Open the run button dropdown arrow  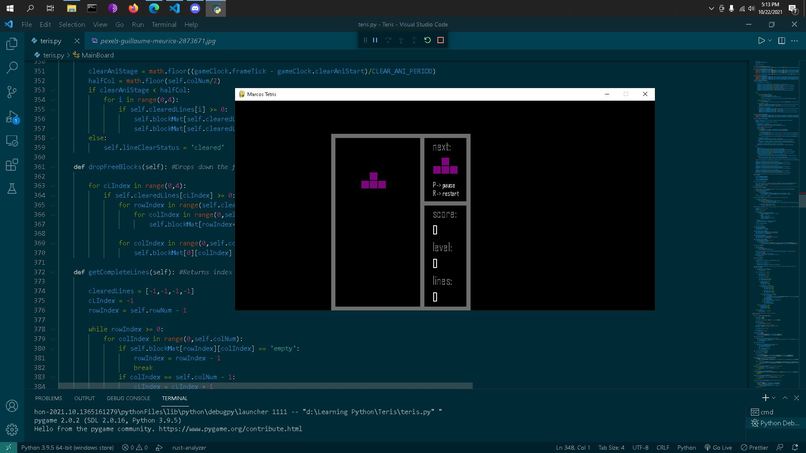point(770,41)
